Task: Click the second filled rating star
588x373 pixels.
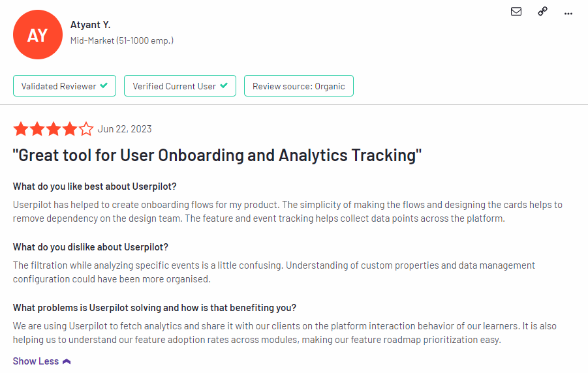Action: click(37, 129)
